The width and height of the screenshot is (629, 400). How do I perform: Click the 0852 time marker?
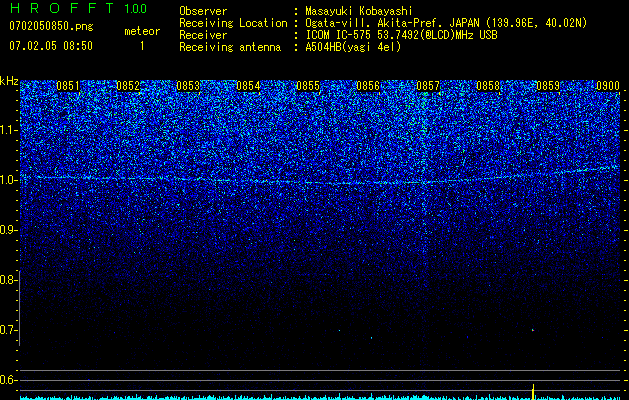128,86
